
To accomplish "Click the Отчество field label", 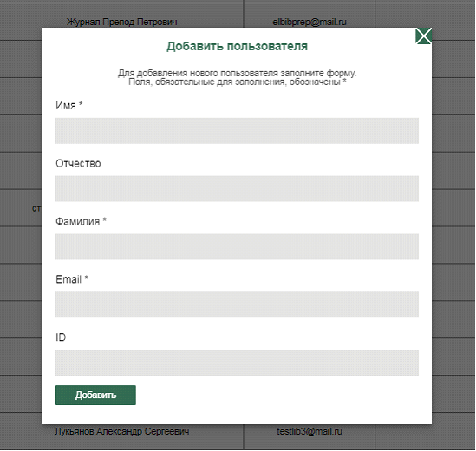I will coord(78,163).
